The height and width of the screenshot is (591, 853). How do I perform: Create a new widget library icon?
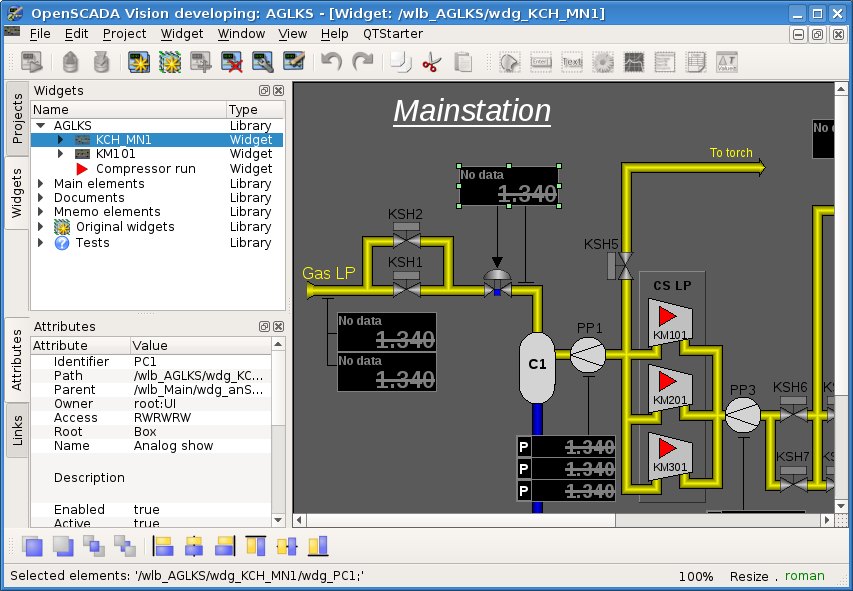click(170, 62)
